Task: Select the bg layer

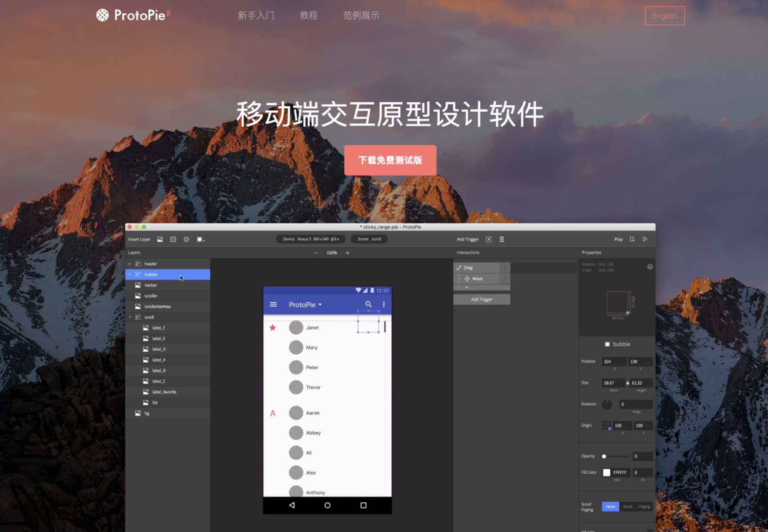Action: (168, 413)
